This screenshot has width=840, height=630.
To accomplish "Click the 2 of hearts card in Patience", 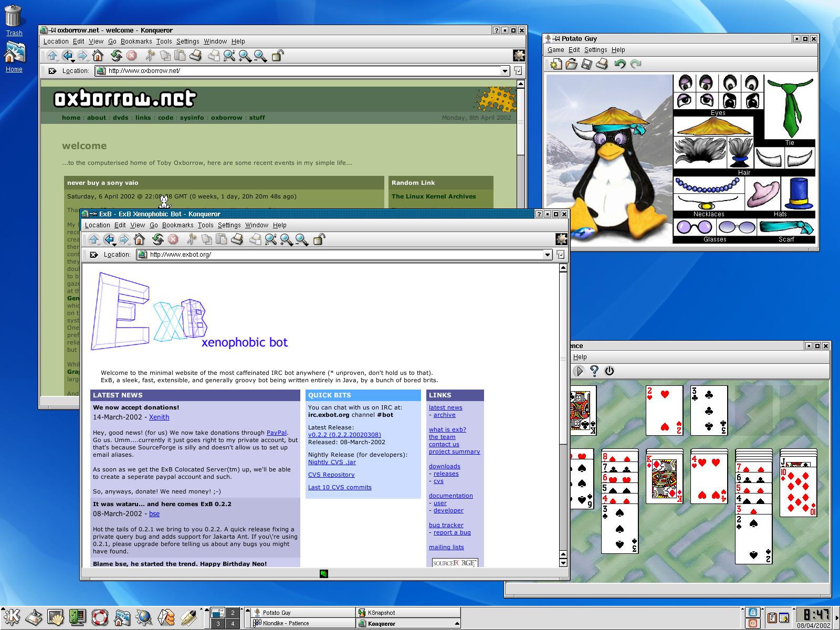I will click(x=664, y=411).
